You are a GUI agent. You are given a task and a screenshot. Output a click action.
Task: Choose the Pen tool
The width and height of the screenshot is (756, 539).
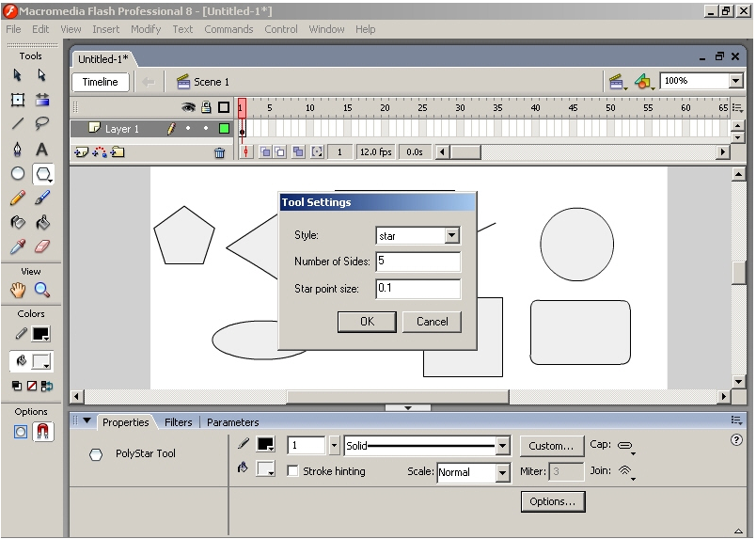click(18, 149)
